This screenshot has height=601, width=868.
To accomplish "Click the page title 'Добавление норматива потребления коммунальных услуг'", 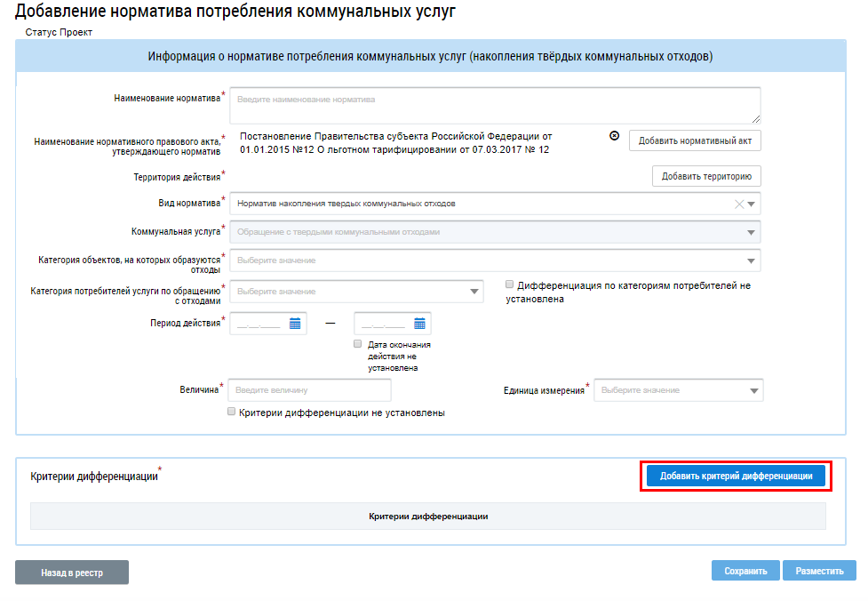I will pos(235,11).
